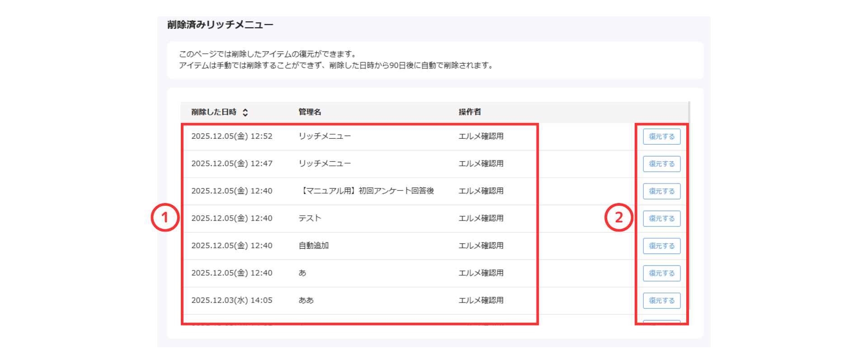The height and width of the screenshot is (354, 868).
Task: Click 復元する for 【マニュアル用】初回アンケート回答後
Action: [661, 191]
